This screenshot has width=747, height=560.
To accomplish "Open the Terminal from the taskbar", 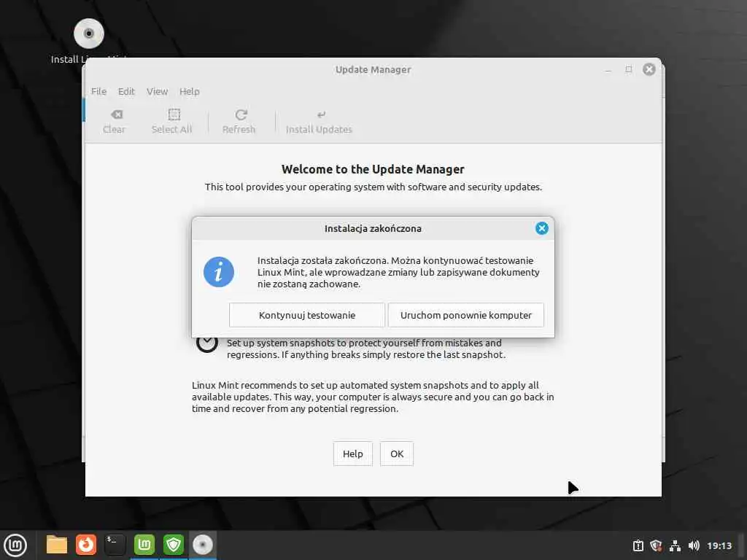I will click(115, 545).
